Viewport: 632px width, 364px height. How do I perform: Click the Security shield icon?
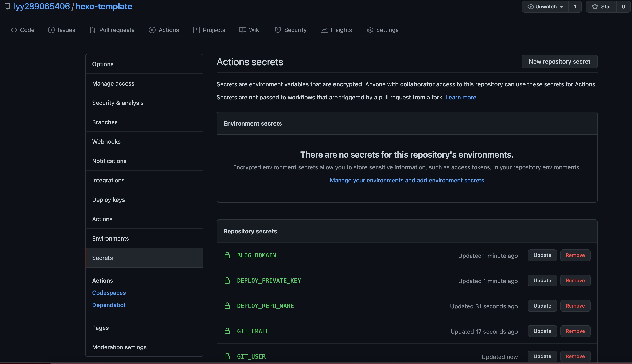pyautogui.click(x=278, y=30)
